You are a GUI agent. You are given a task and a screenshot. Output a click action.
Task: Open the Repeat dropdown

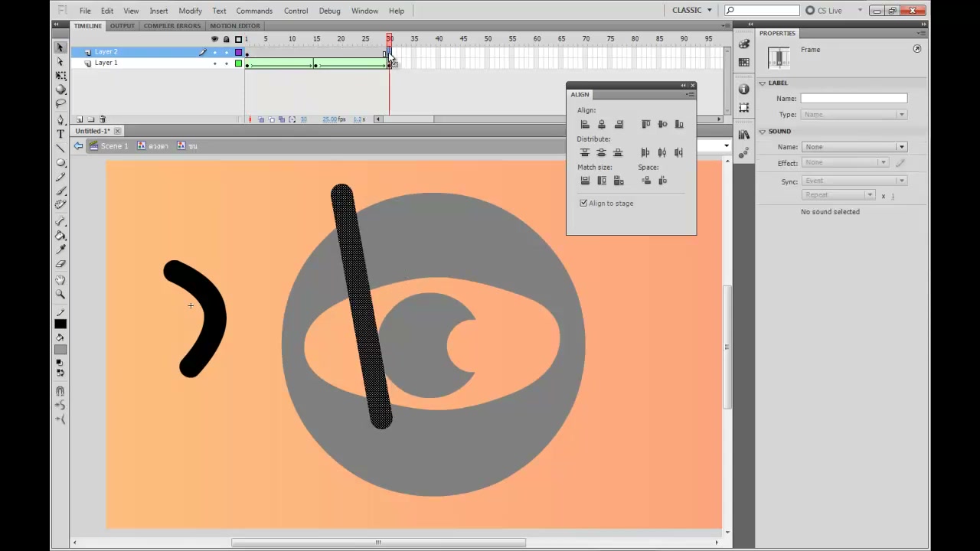839,195
